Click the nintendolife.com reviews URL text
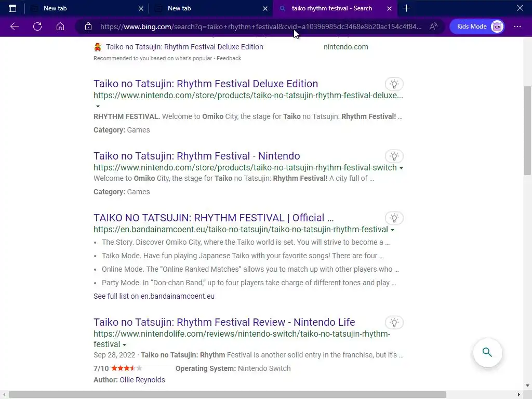 242,339
